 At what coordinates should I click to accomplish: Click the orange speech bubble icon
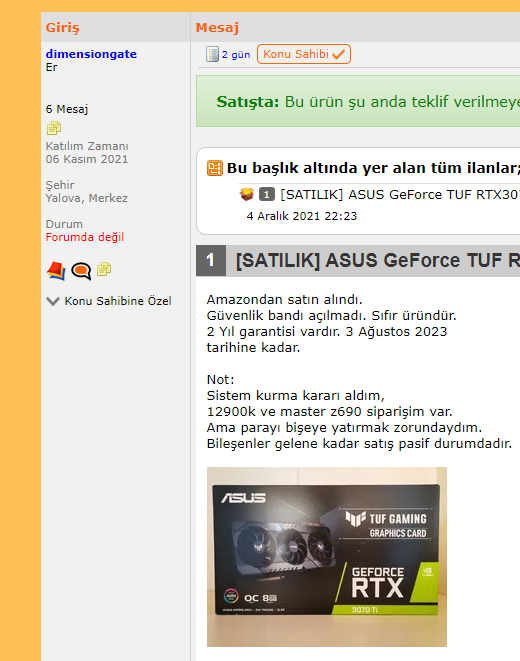(x=81, y=271)
